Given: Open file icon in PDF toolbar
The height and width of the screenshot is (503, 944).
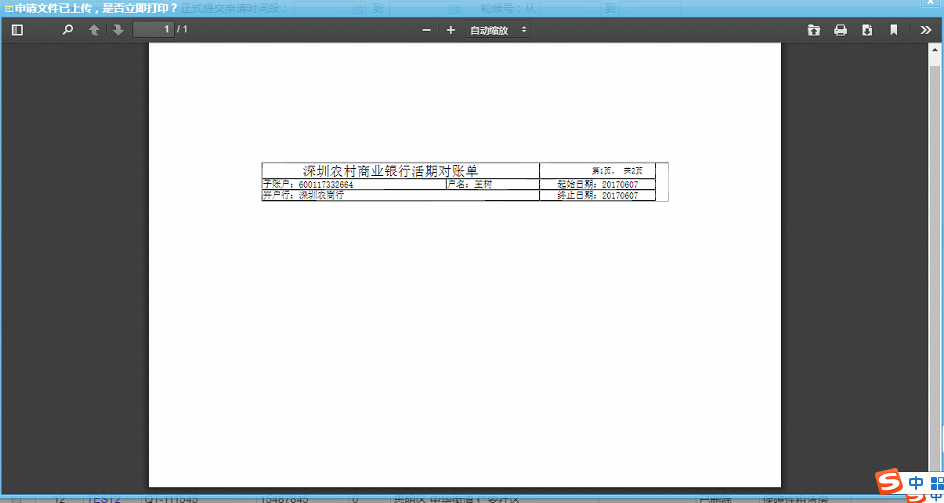Looking at the screenshot, I should pyautogui.click(x=814, y=30).
